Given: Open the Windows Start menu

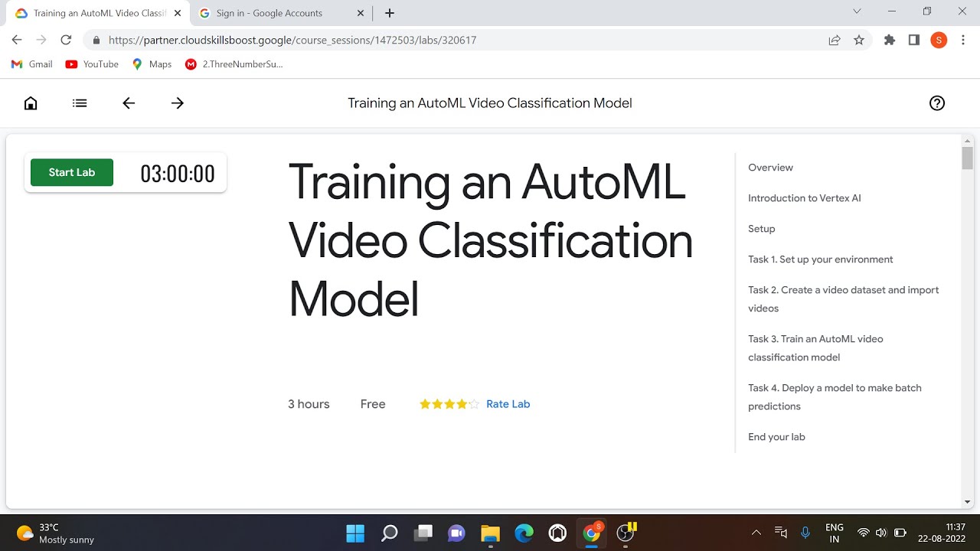Looking at the screenshot, I should point(355,533).
